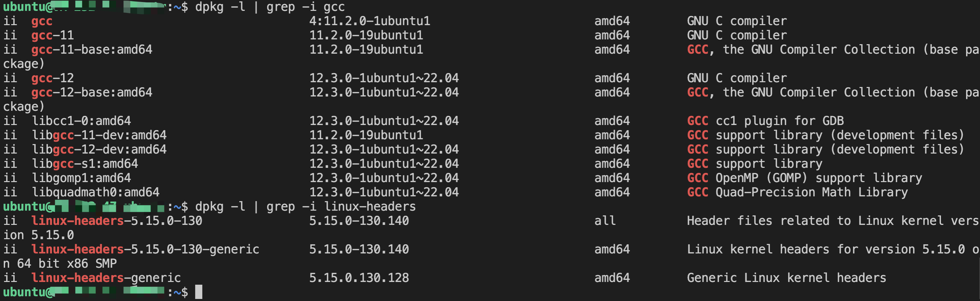This screenshot has width=980, height=301.
Task: Click the gcc-11 package name
Action: click(53, 35)
